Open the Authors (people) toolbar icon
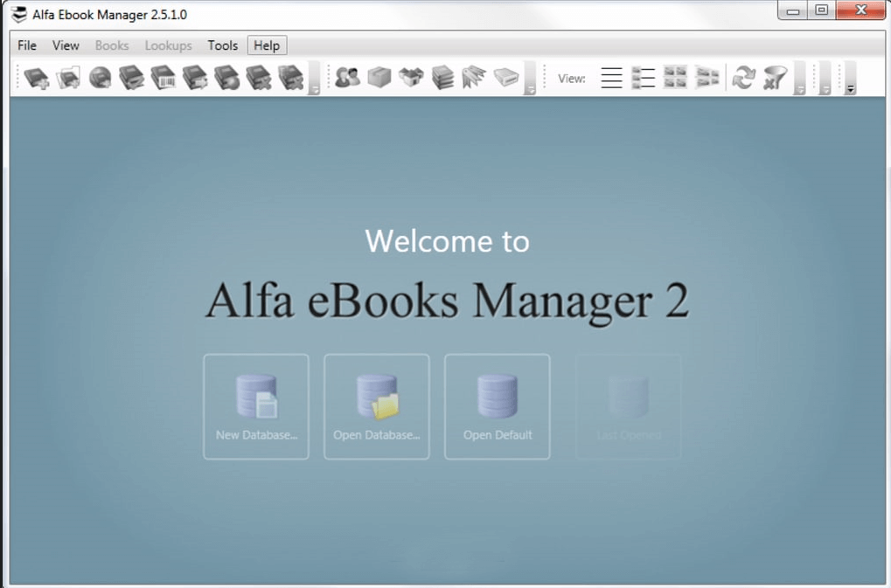This screenshot has width=891, height=588. tap(347, 78)
